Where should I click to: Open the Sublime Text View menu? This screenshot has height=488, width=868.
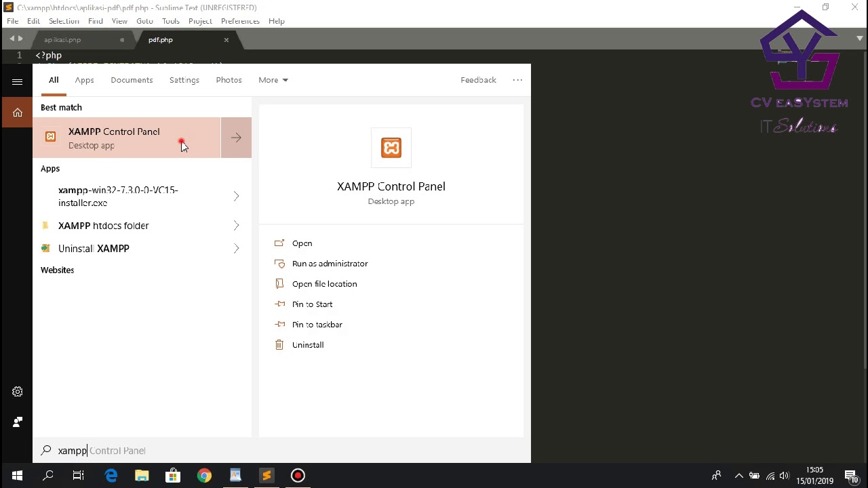click(119, 21)
